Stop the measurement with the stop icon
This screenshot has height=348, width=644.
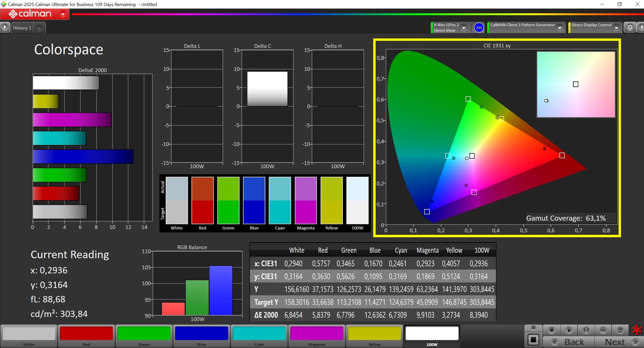click(551, 330)
